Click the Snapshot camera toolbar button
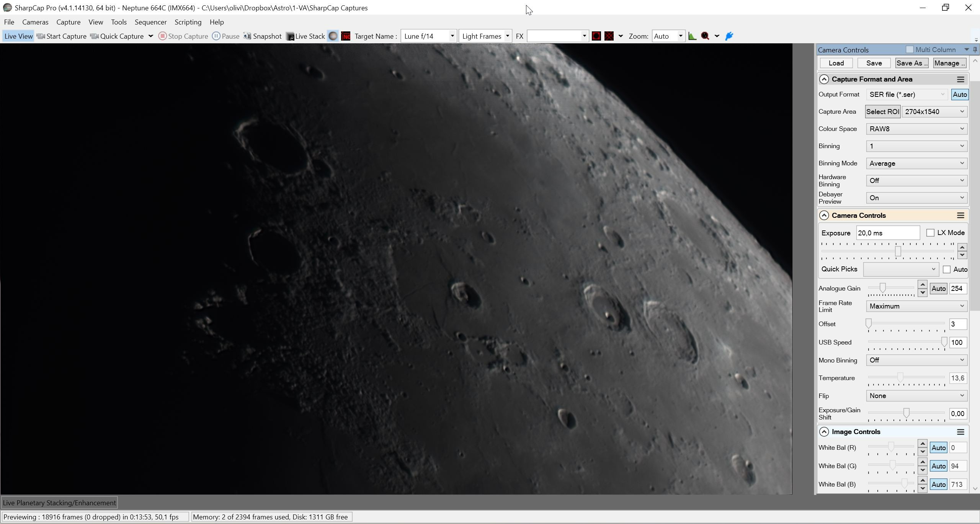 coord(263,36)
